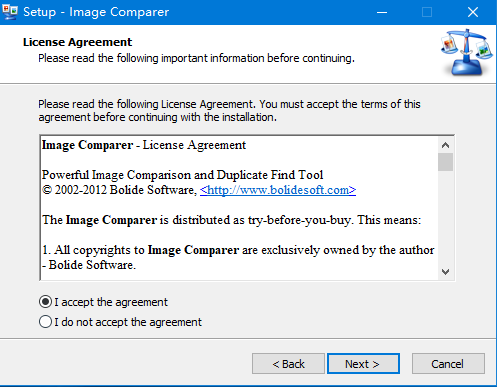Cancel the Image Comparer setup
497x387 pixels.
tap(448, 364)
